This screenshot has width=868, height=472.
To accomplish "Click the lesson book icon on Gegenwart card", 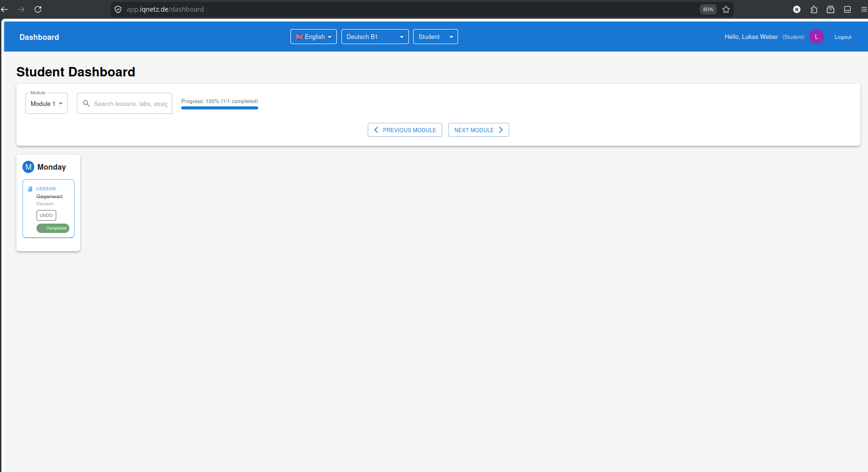I will 30,189.
